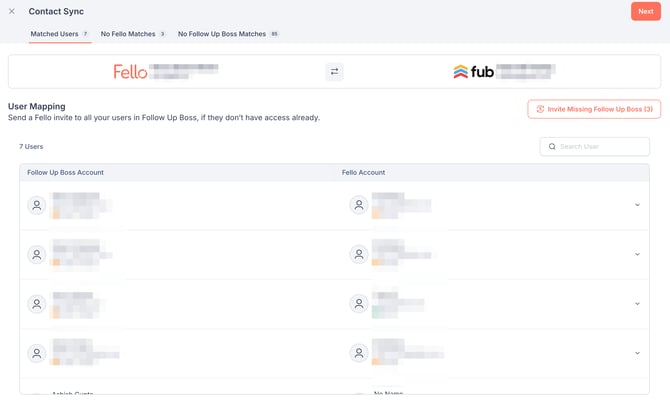Expand the first user row chevron
The height and width of the screenshot is (405, 670).
[637, 205]
